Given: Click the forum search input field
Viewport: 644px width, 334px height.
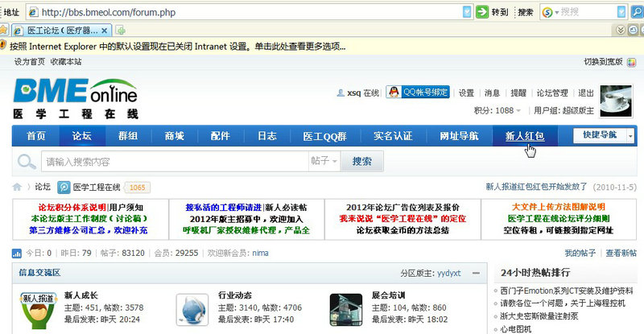Looking at the screenshot, I should pyautogui.click(x=173, y=162).
